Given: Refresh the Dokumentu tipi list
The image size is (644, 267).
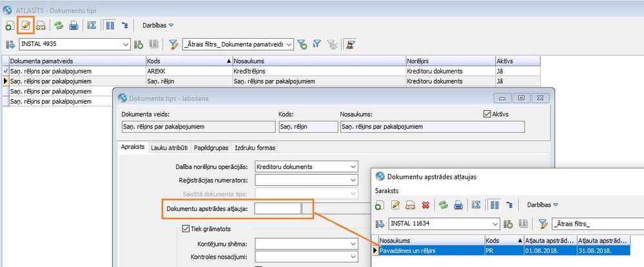Looking at the screenshot, I should tap(59, 25).
